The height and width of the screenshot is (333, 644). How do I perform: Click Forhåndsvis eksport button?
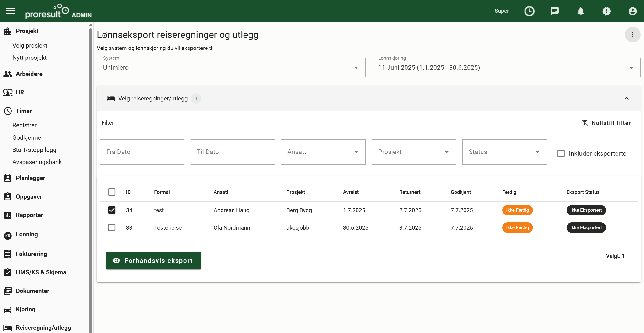tap(153, 261)
